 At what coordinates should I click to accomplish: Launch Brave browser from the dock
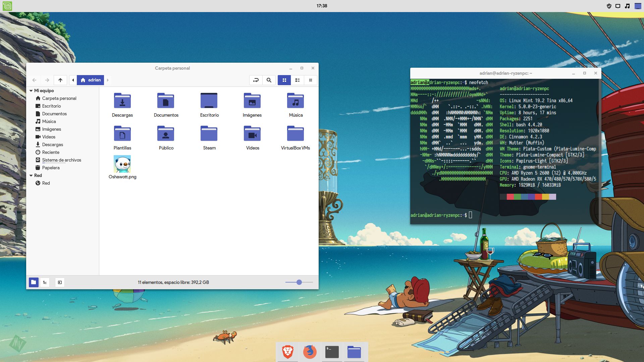point(288,352)
